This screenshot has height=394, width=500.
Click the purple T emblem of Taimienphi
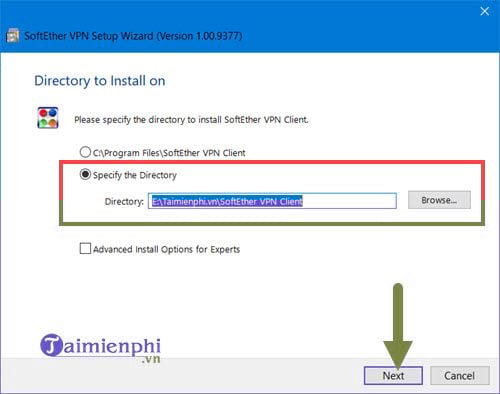51,345
